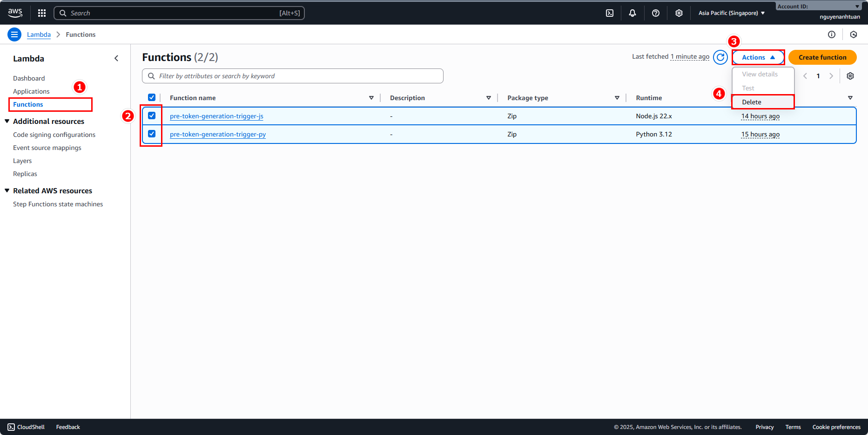
Task: Open the notifications bell
Action: point(632,13)
